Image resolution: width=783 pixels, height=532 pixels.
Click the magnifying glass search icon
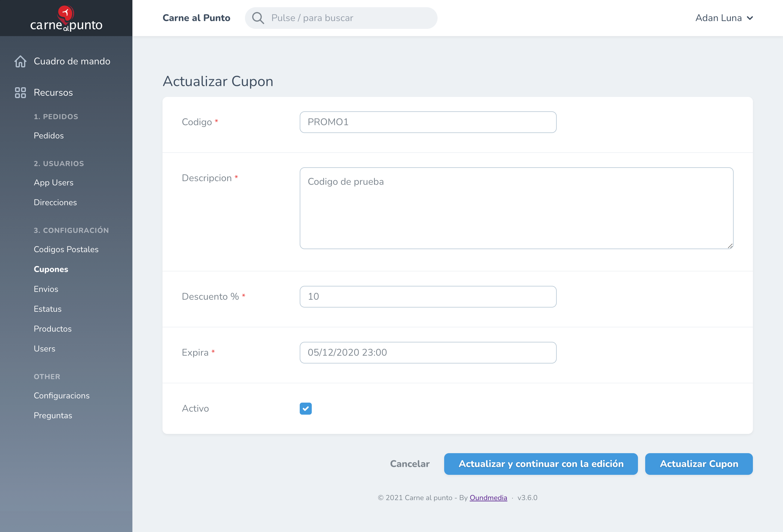[x=258, y=18]
